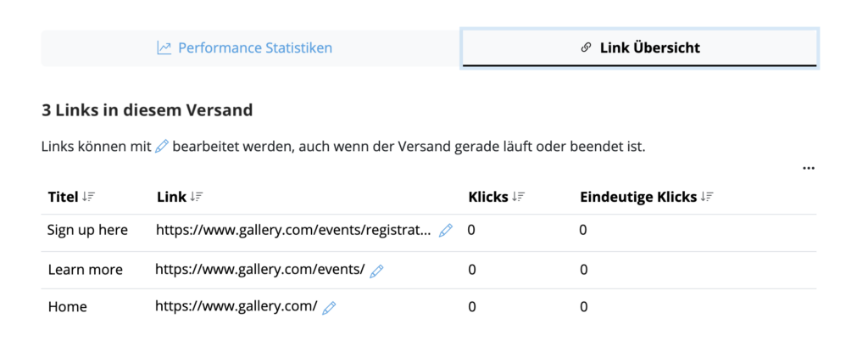Click the Titel column header
The height and width of the screenshot is (341, 868).
click(63, 197)
